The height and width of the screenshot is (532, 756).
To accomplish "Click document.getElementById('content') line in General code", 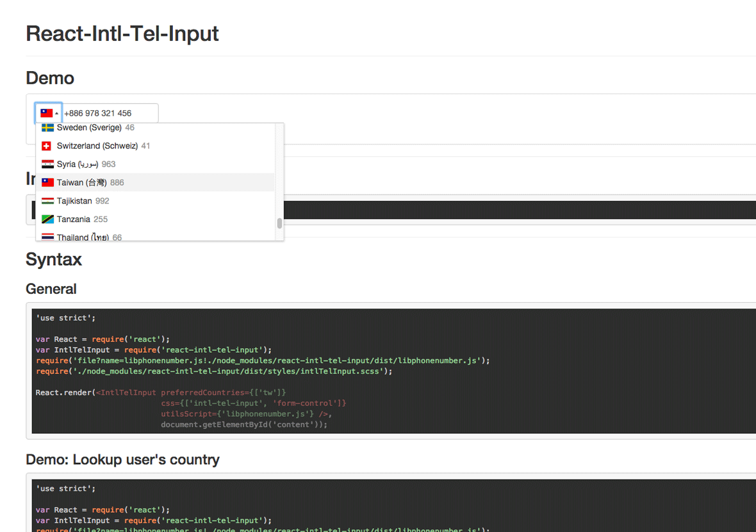I will pyautogui.click(x=244, y=424).
